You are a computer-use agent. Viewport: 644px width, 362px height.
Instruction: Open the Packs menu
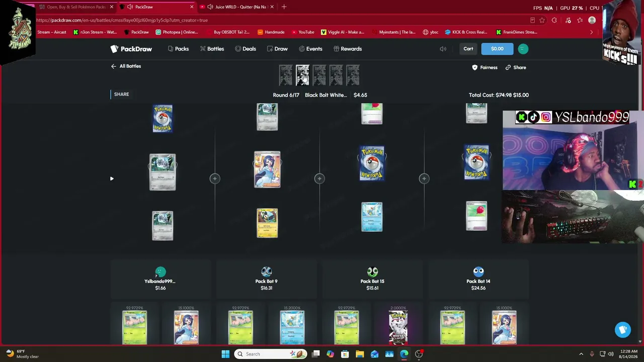click(x=178, y=49)
